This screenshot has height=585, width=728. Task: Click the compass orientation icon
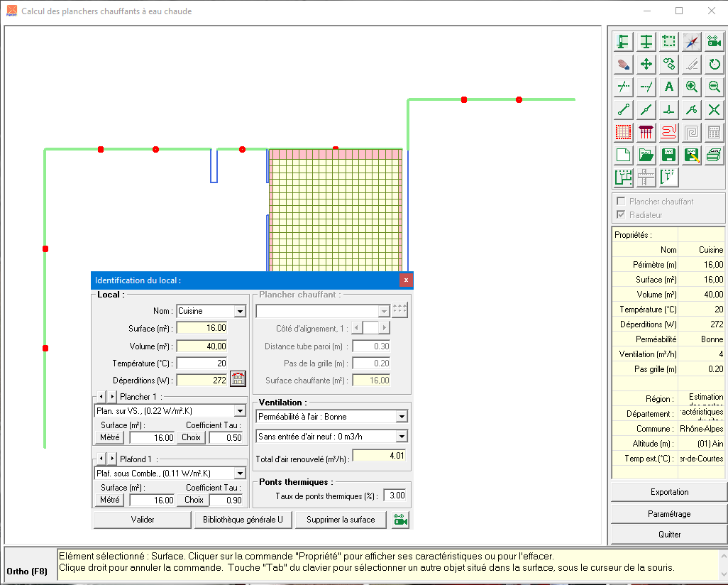(x=692, y=42)
